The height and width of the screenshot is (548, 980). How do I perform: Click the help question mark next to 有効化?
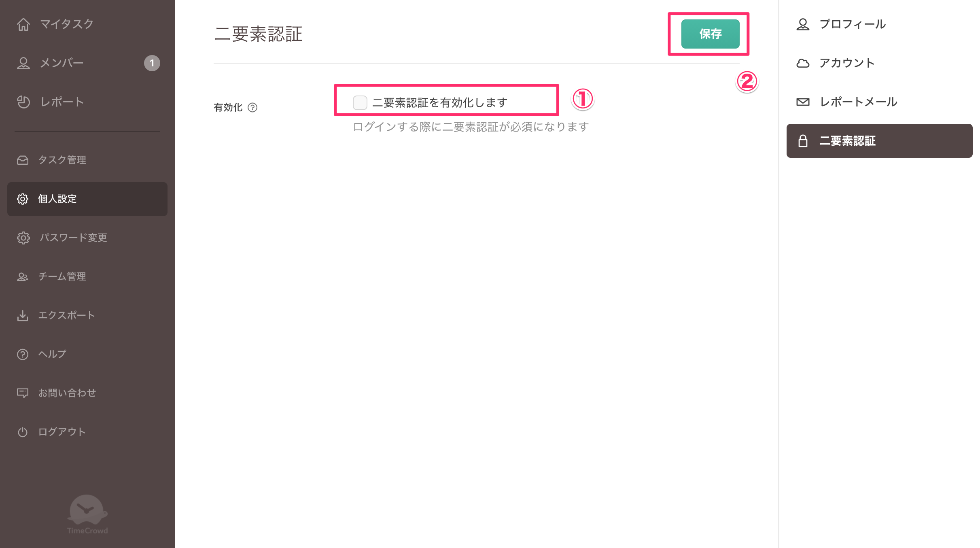tap(252, 108)
